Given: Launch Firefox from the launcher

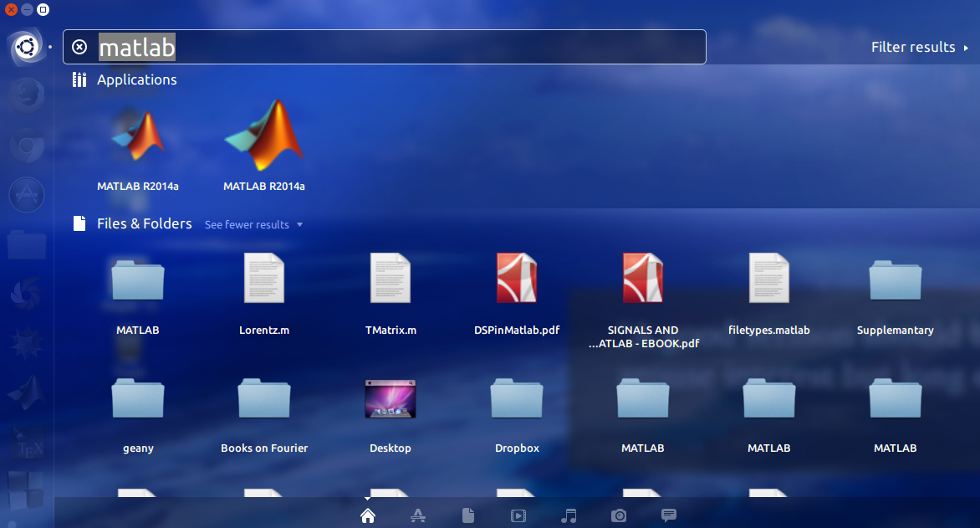Looking at the screenshot, I should (x=26, y=95).
